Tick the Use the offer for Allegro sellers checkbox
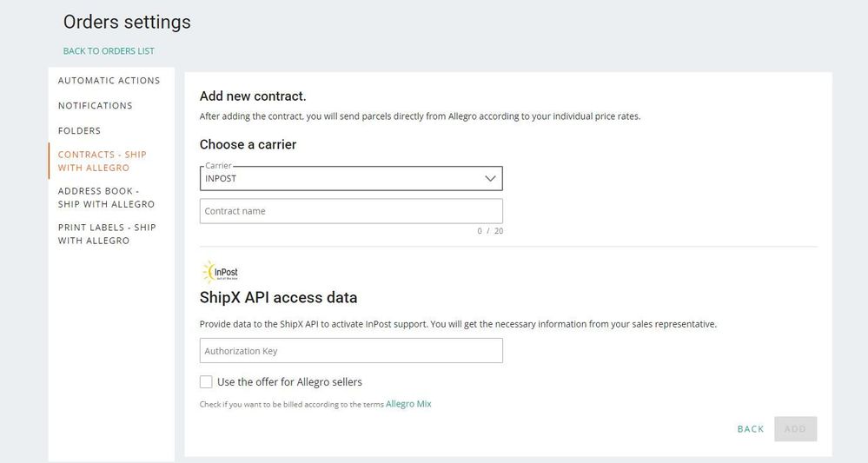Image resolution: width=868 pixels, height=463 pixels. pyautogui.click(x=206, y=381)
